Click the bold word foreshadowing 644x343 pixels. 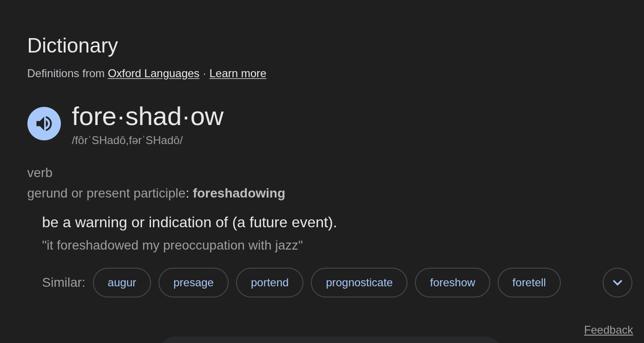coord(239,193)
